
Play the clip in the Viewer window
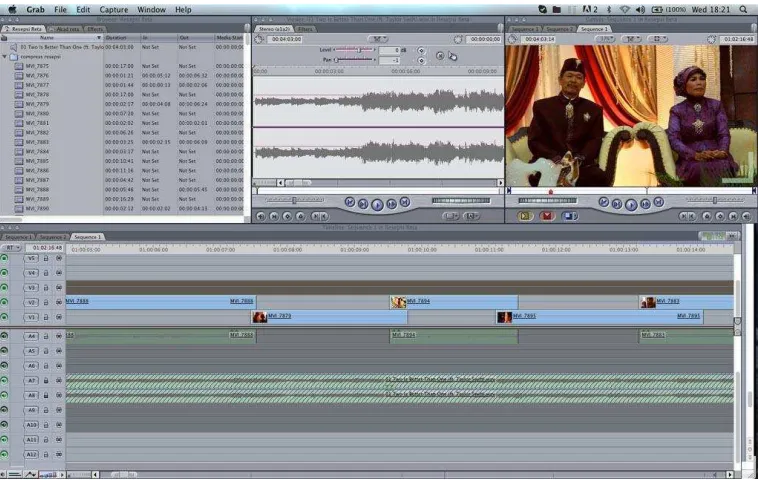point(377,204)
